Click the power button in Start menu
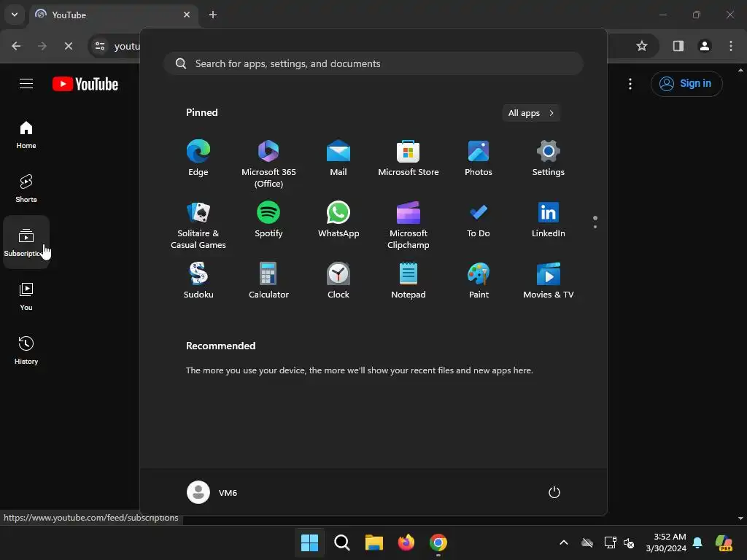 click(x=554, y=492)
